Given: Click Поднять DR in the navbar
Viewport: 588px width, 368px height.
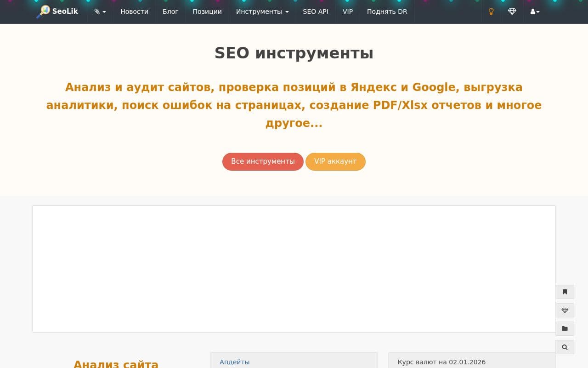Looking at the screenshot, I should pos(387,11).
